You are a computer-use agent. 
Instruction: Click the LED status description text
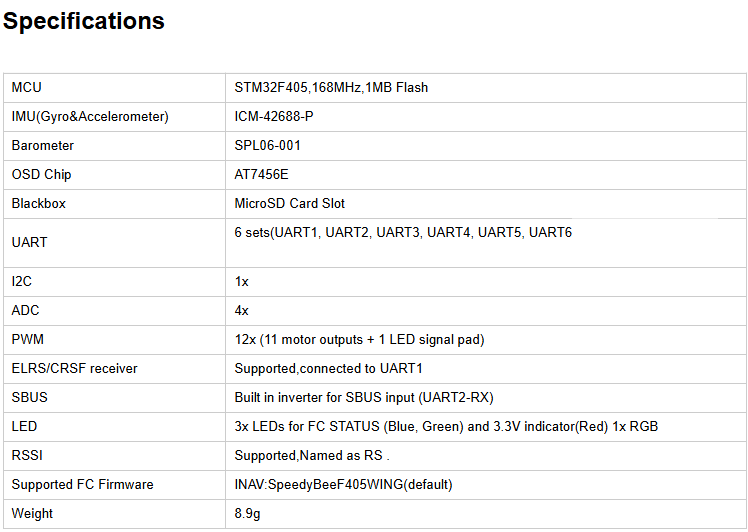(x=446, y=427)
